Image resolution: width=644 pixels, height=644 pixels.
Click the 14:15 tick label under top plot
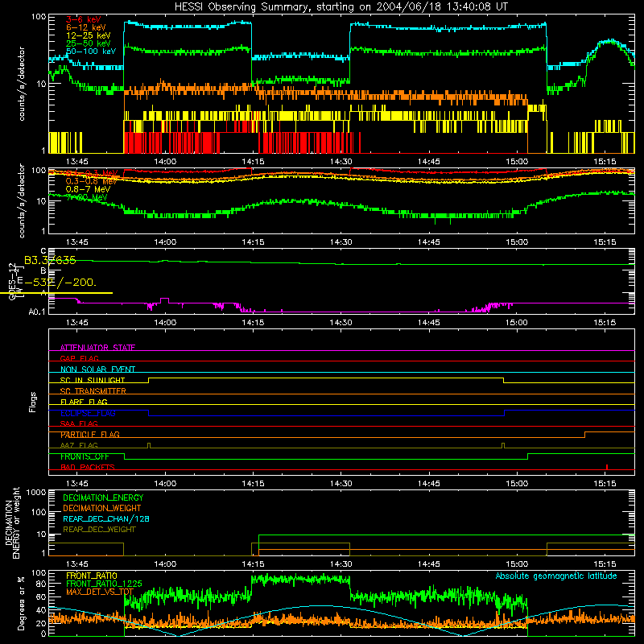pyautogui.click(x=253, y=162)
